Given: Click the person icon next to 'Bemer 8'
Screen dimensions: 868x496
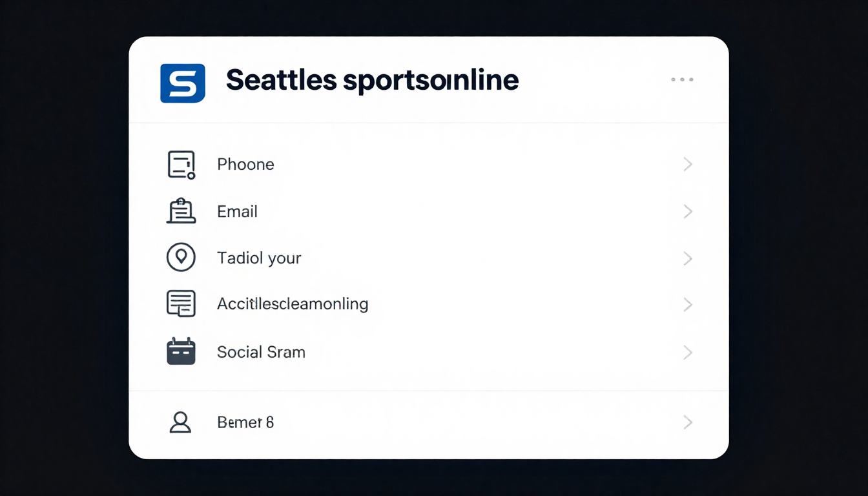Looking at the screenshot, I should point(181,422).
